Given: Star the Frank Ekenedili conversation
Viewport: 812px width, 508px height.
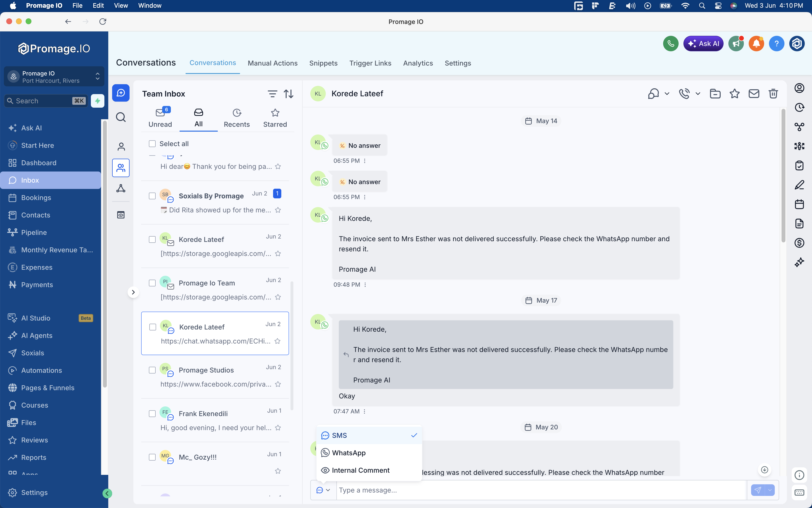Looking at the screenshot, I should (x=278, y=428).
